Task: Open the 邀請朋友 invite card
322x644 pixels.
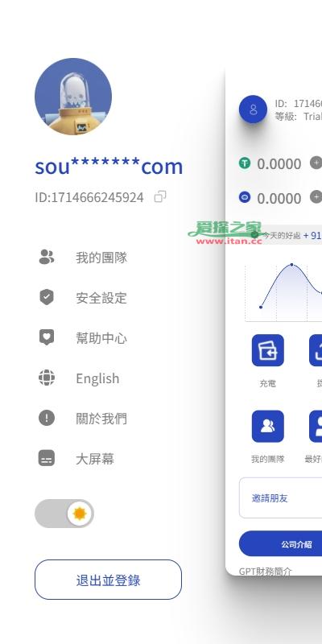Action: (280, 497)
